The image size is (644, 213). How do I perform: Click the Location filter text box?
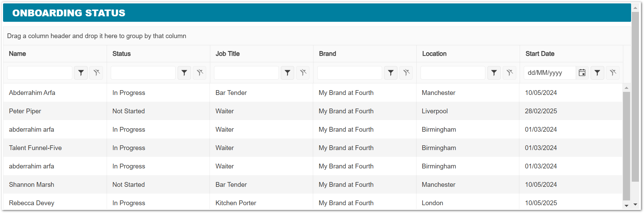tap(453, 73)
